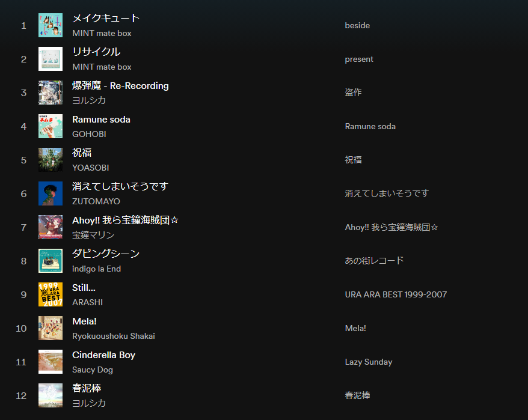The image size is (528, 420).
Task: Select the Cinderella Boy cover thumbnail
Action: click(50, 362)
